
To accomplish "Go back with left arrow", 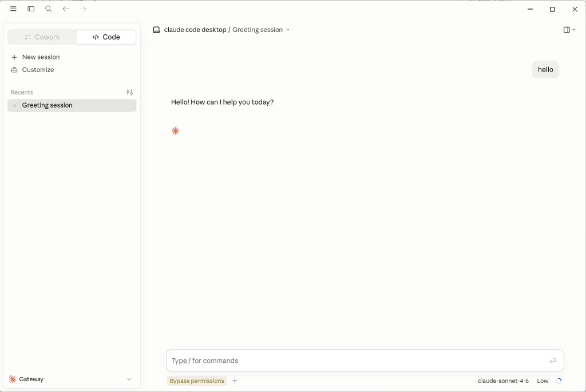I will 66,9.
